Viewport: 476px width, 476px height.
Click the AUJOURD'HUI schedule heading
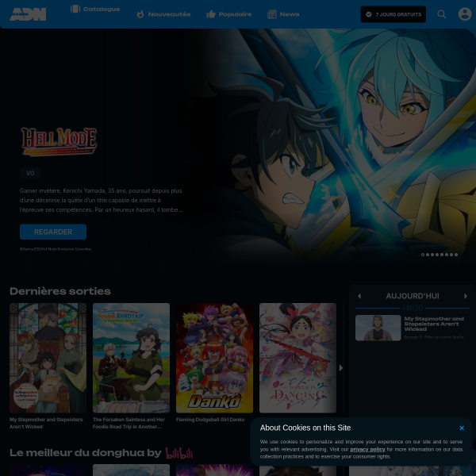[413, 296]
